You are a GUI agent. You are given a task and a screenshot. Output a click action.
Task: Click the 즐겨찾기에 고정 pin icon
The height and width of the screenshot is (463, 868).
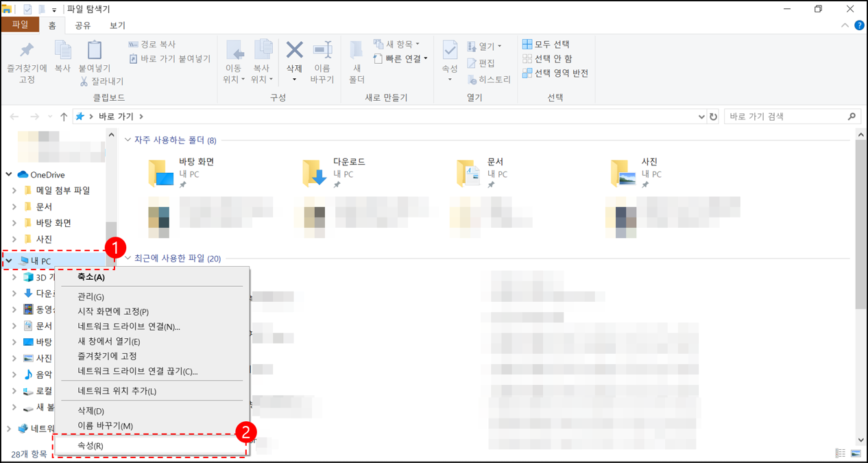click(x=25, y=60)
